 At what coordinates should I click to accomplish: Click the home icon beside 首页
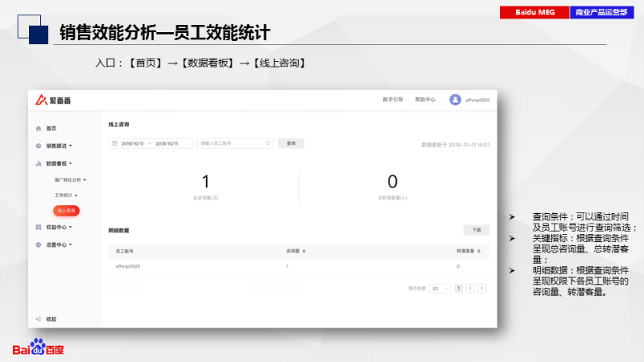[39, 128]
